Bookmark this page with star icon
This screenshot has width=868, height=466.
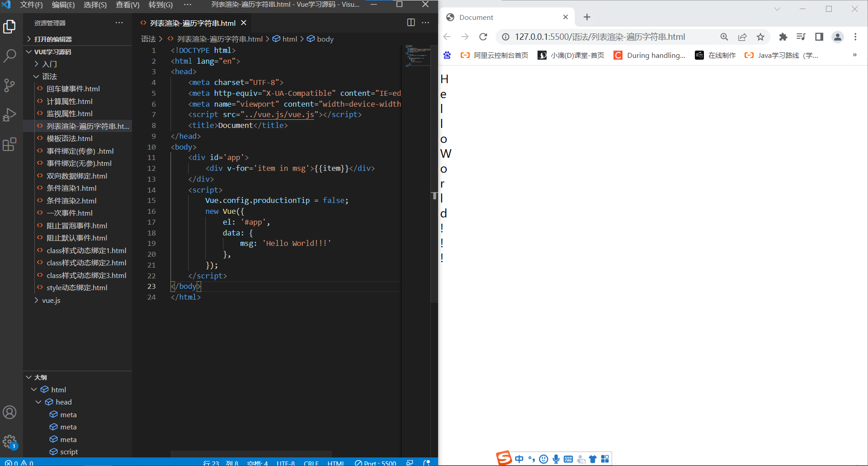pos(760,37)
